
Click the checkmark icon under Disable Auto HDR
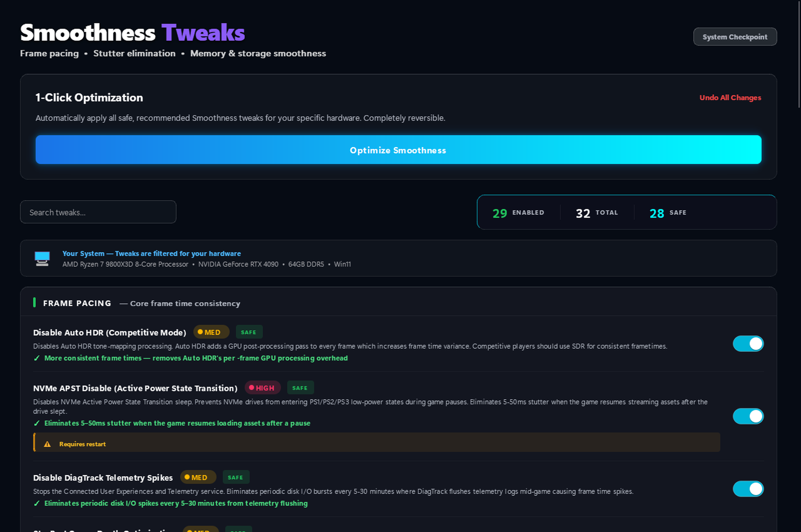point(37,358)
